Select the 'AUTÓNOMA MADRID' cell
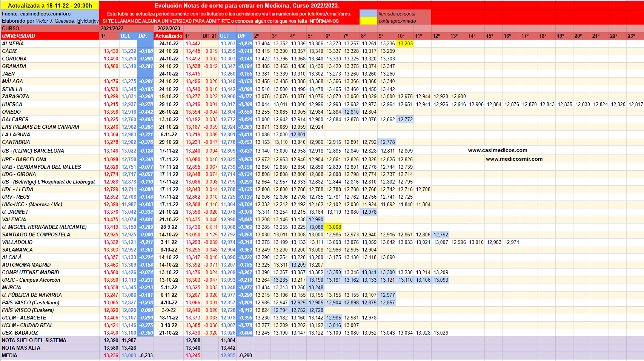Image resolution: width=644 pixels, height=361 pixels. click(50, 265)
